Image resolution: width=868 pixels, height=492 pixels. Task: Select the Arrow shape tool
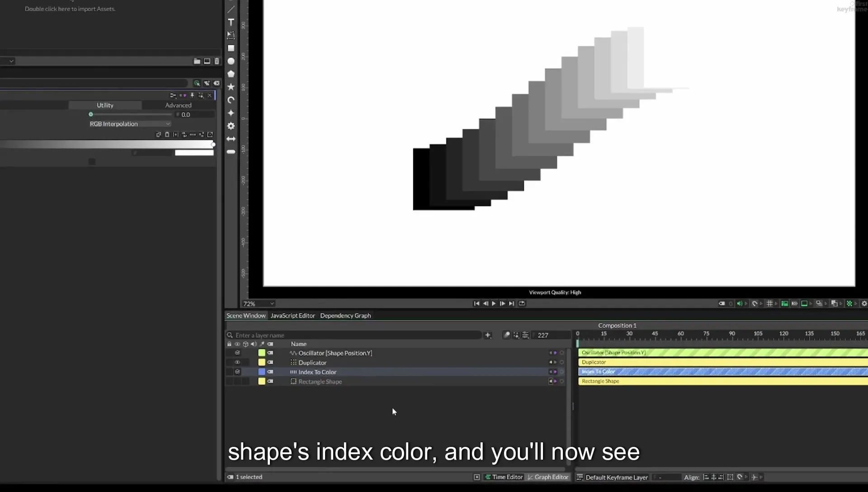point(231,139)
